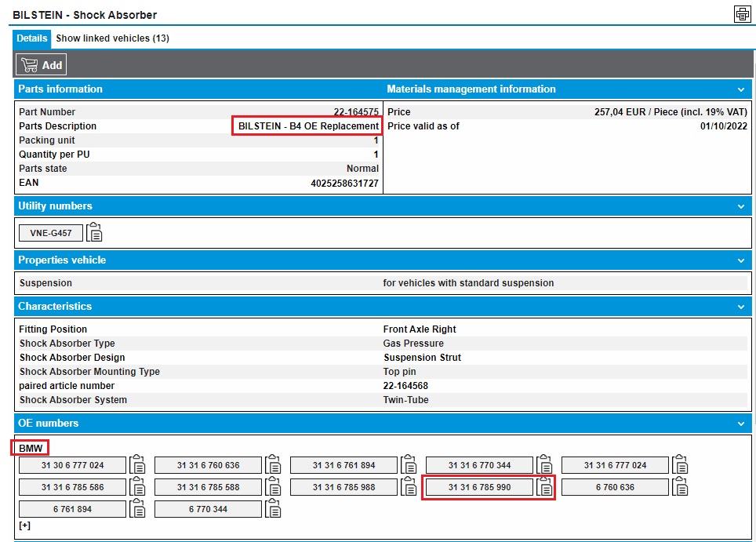The image size is (756, 542).
Task: Select paired article number 22-164568
Action: (405, 386)
